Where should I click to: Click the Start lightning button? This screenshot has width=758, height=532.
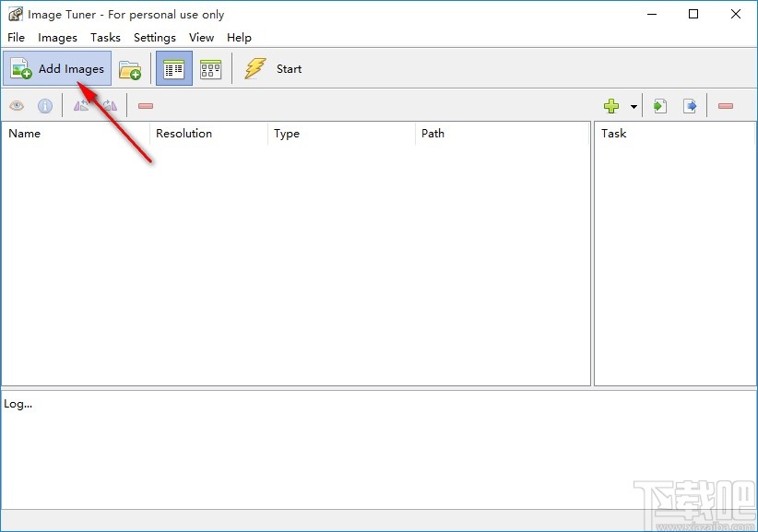pyautogui.click(x=273, y=68)
